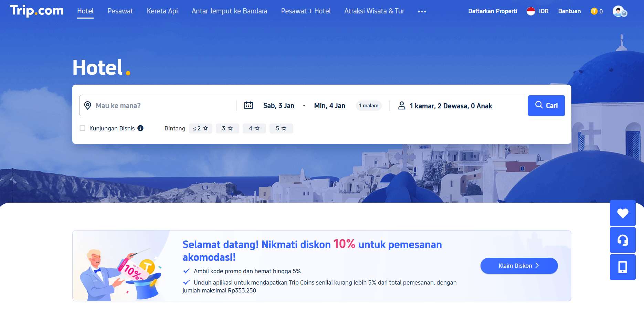The height and width of the screenshot is (310, 644).
Task: Expand the more menu with three dots
Action: [422, 11]
